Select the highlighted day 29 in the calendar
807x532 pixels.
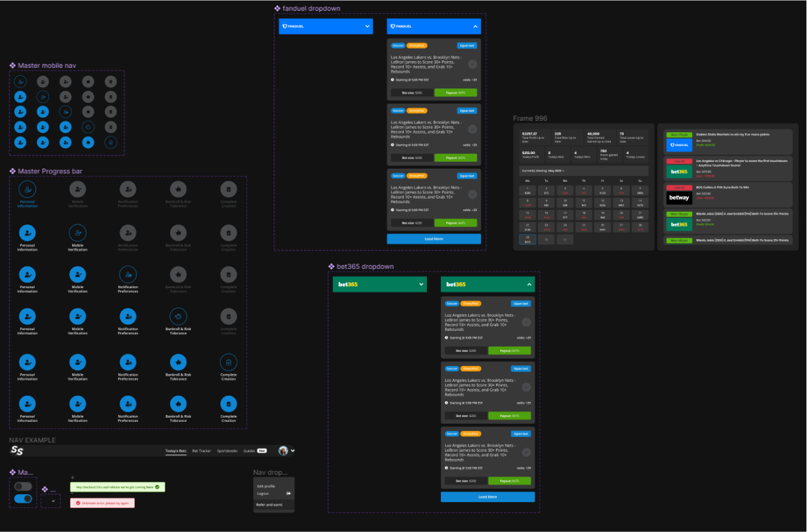pos(527,239)
